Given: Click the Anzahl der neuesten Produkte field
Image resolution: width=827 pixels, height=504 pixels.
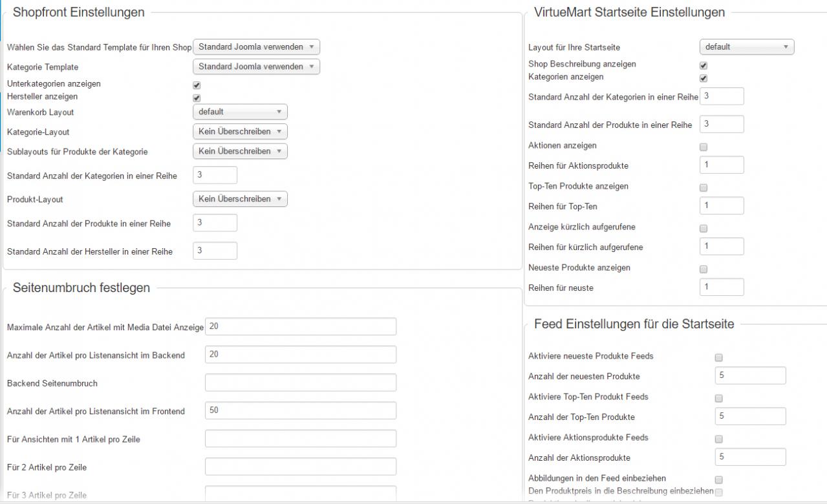Looking at the screenshot, I should 750,375.
